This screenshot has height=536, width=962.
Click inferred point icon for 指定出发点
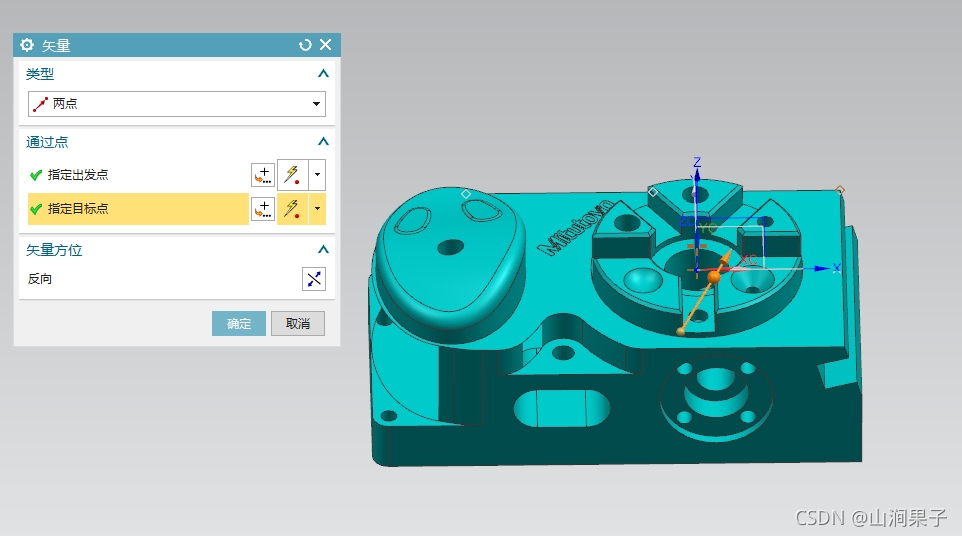point(293,175)
